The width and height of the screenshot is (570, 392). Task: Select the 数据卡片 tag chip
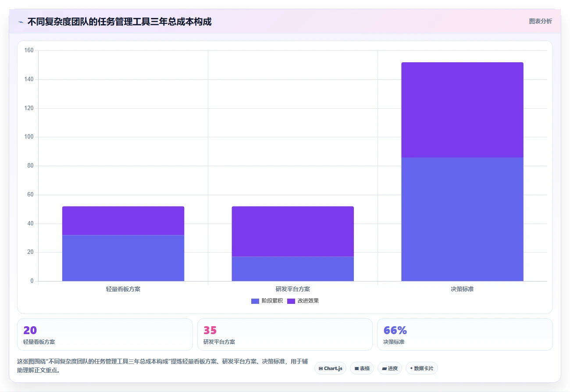pyautogui.click(x=421, y=368)
